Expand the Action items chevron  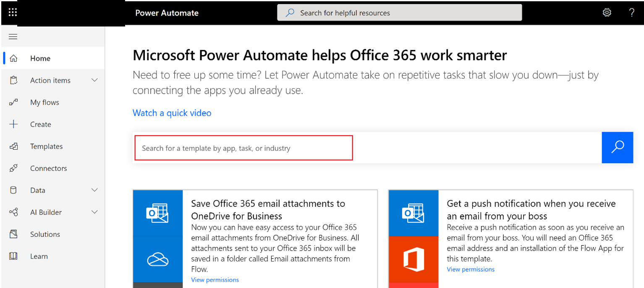tap(94, 80)
